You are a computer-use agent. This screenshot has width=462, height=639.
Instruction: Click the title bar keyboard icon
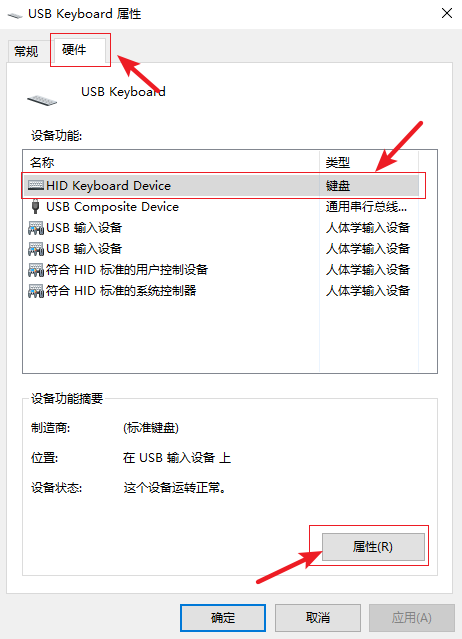15,15
